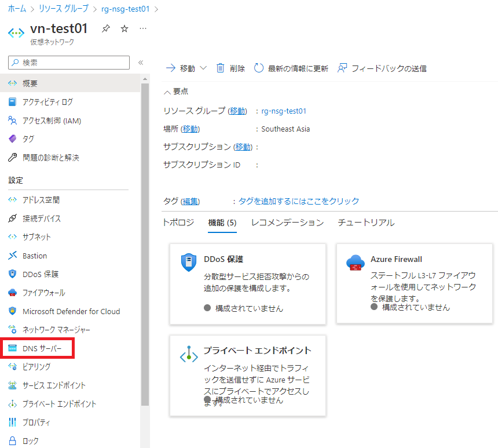498x448 pixels.
Task: Click the ロック padlock icon
Action: tap(12, 440)
